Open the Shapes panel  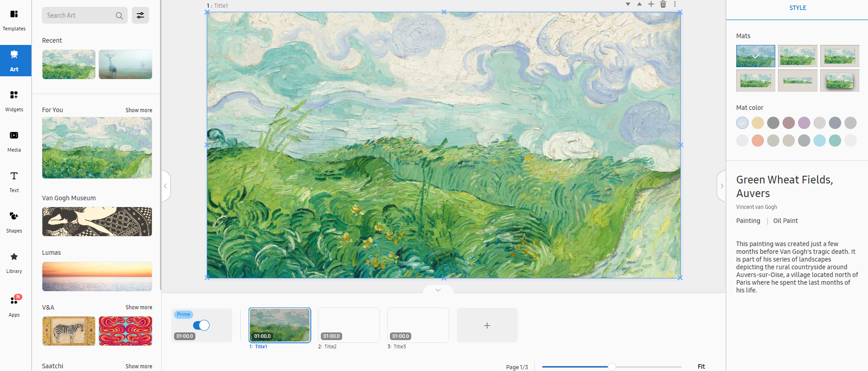pos(14,222)
